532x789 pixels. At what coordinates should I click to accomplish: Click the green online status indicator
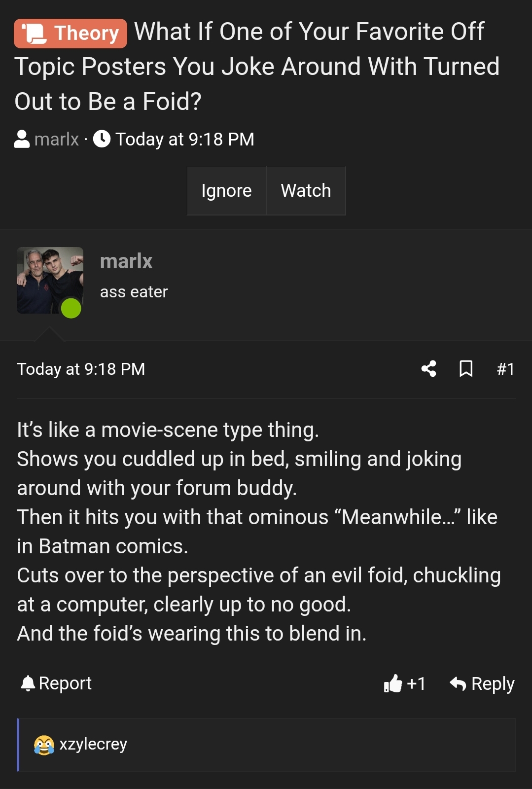[71, 308]
